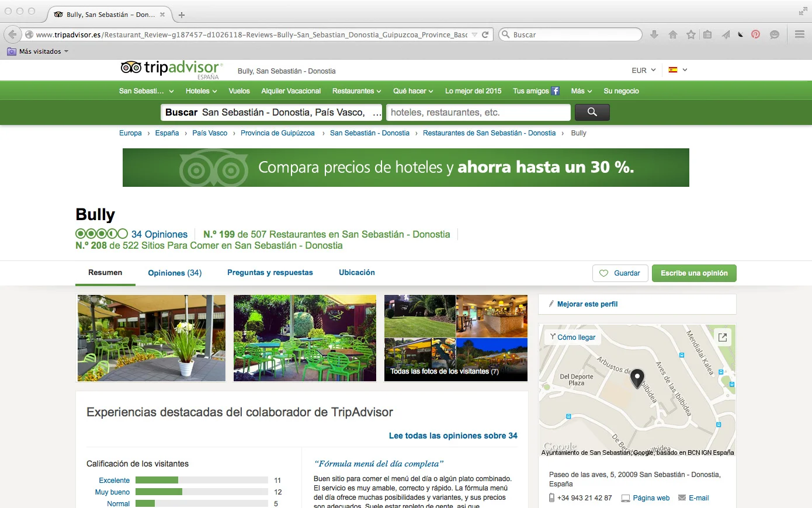Image resolution: width=812 pixels, height=508 pixels.
Task: Open the chat smiley bubble icon
Action: pos(775,34)
